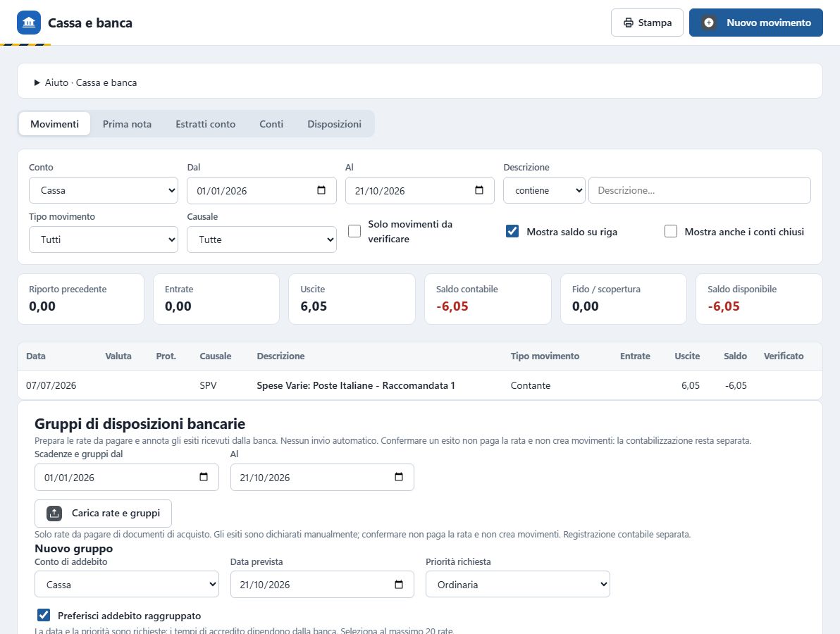The width and height of the screenshot is (840, 634).
Task: Enable Solo movimenti da verificare checkbox
Action: [x=354, y=231]
